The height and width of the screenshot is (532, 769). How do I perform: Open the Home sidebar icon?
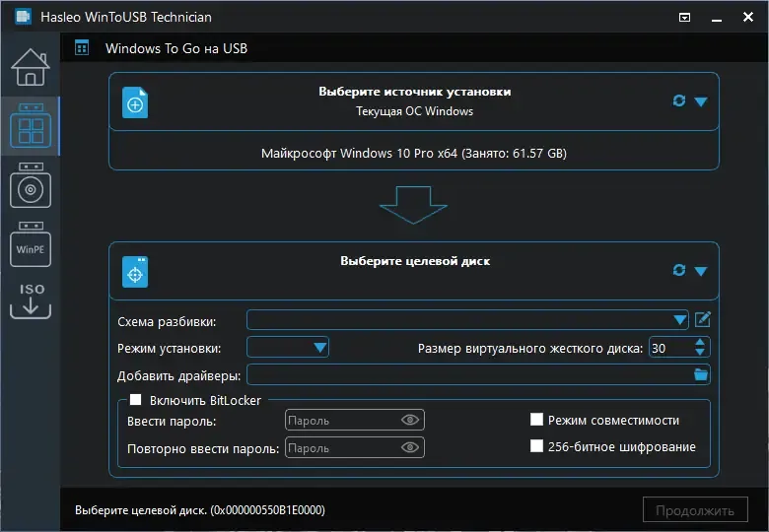tap(30, 68)
